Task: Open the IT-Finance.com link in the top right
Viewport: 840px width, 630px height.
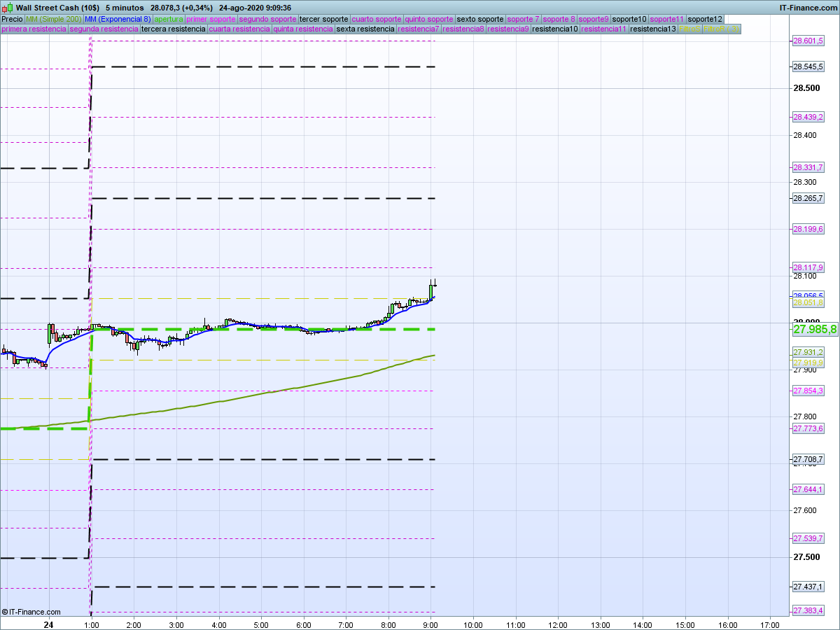Action: 808,8
